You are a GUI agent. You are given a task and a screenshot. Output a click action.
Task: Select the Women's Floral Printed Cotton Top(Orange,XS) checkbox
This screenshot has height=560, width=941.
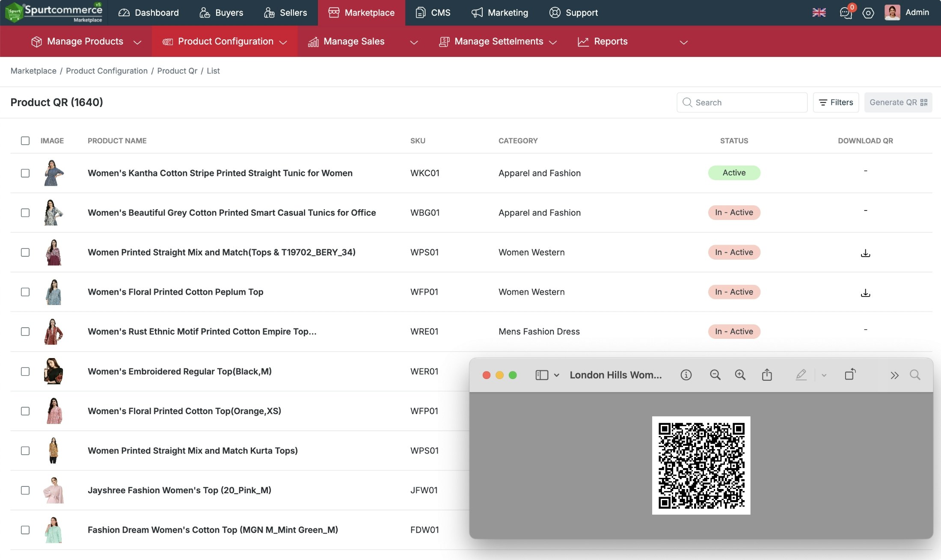(x=25, y=411)
